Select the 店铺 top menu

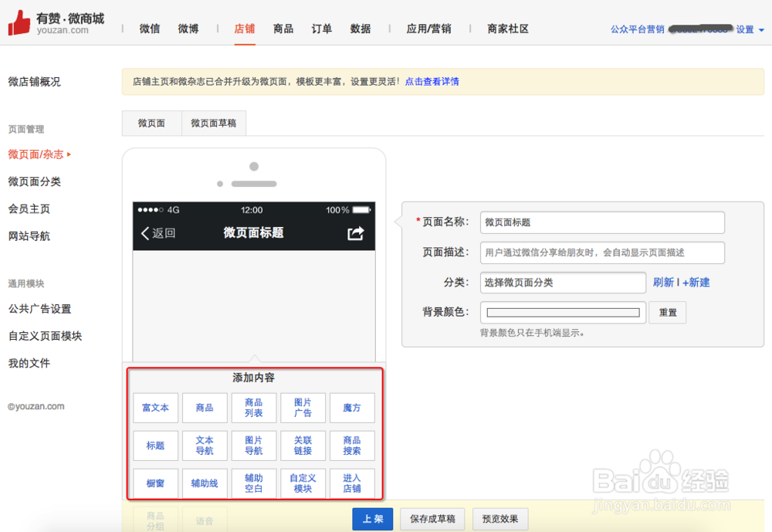(245, 29)
